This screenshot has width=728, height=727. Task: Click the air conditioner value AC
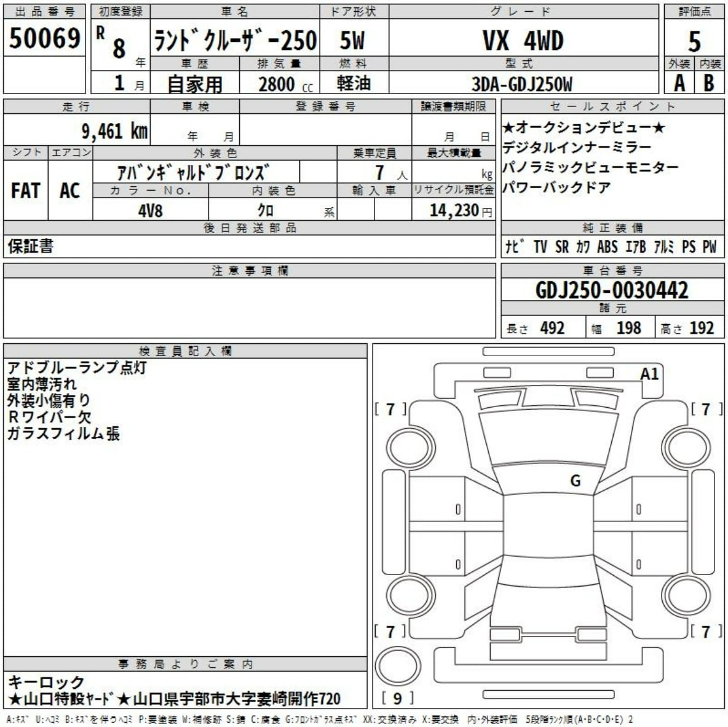point(69,191)
